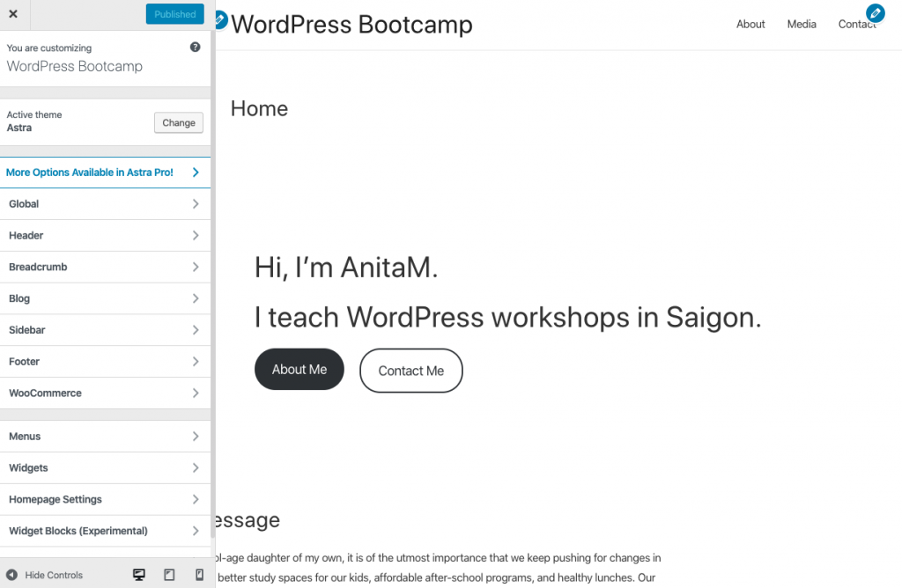The width and height of the screenshot is (902, 588).
Task: Expand the WooCommerce chevron arrow
Action: click(x=196, y=393)
